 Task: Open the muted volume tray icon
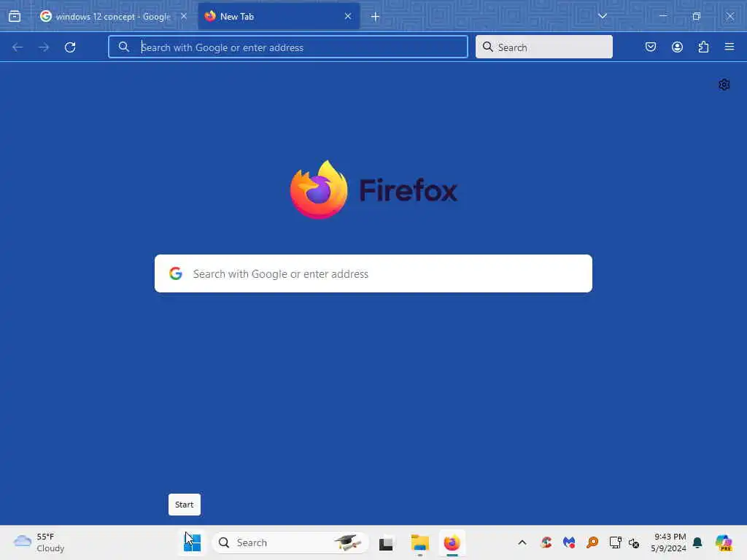[634, 542]
